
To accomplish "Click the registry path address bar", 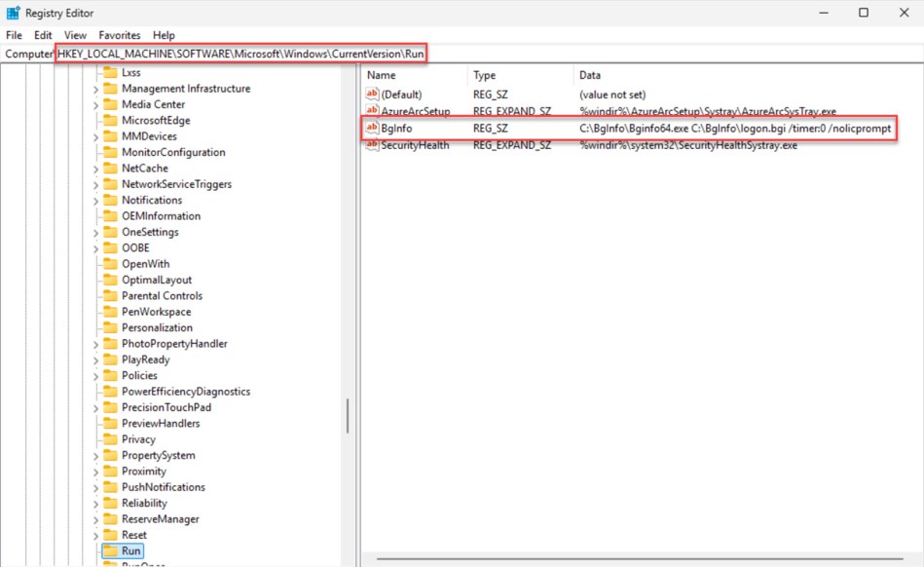I will tap(462, 54).
